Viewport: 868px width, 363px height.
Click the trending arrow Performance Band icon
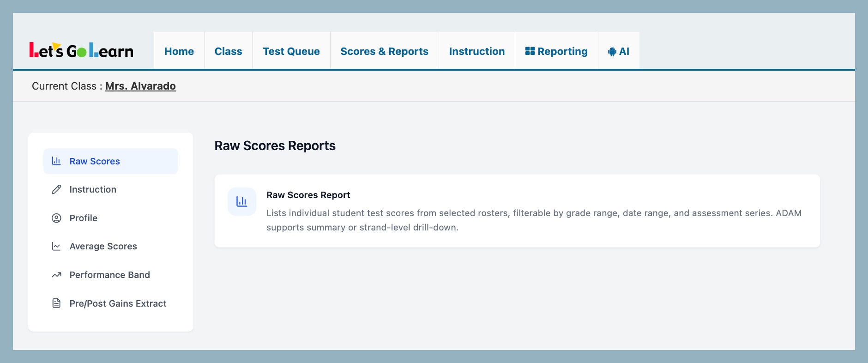pos(56,275)
